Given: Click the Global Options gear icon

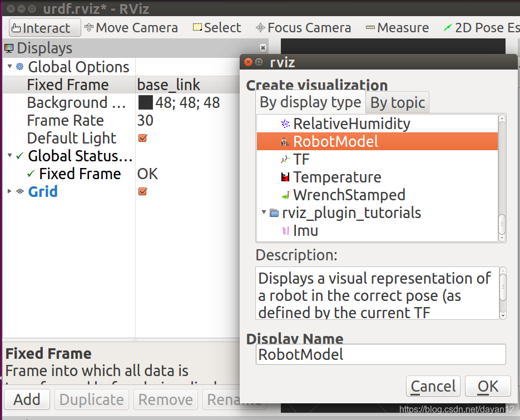Looking at the screenshot, I should pos(20,67).
